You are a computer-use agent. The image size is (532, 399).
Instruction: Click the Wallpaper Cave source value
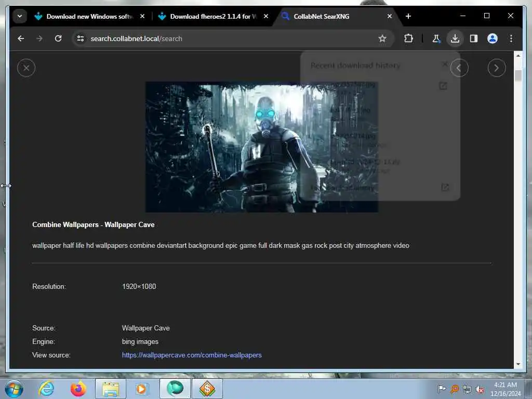coord(146,328)
